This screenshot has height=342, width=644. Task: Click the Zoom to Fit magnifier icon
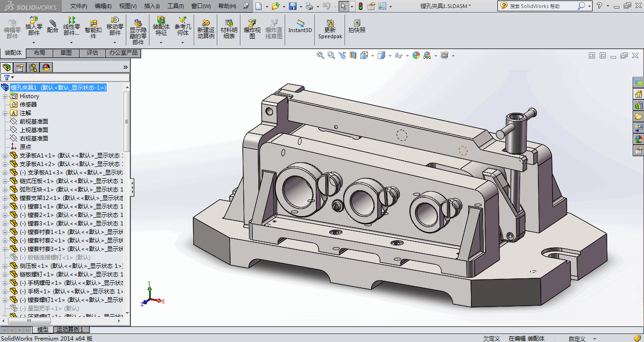pos(321,55)
